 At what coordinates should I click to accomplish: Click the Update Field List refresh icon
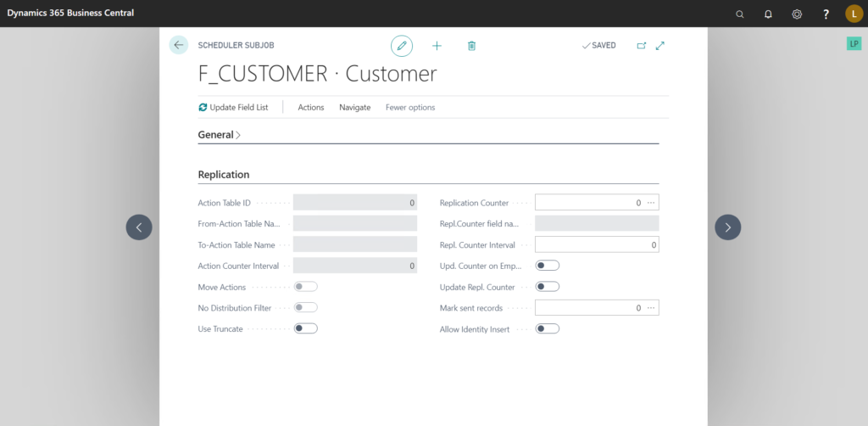[203, 108]
